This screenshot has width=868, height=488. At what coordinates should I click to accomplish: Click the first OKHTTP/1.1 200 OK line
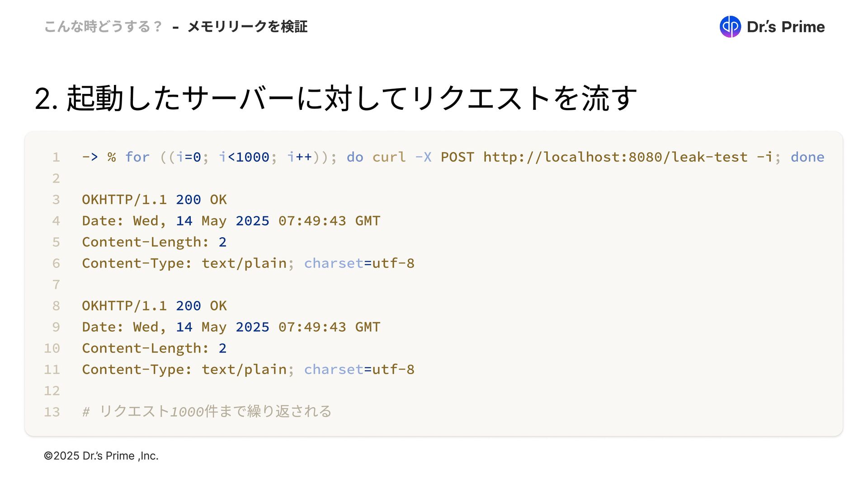click(154, 200)
